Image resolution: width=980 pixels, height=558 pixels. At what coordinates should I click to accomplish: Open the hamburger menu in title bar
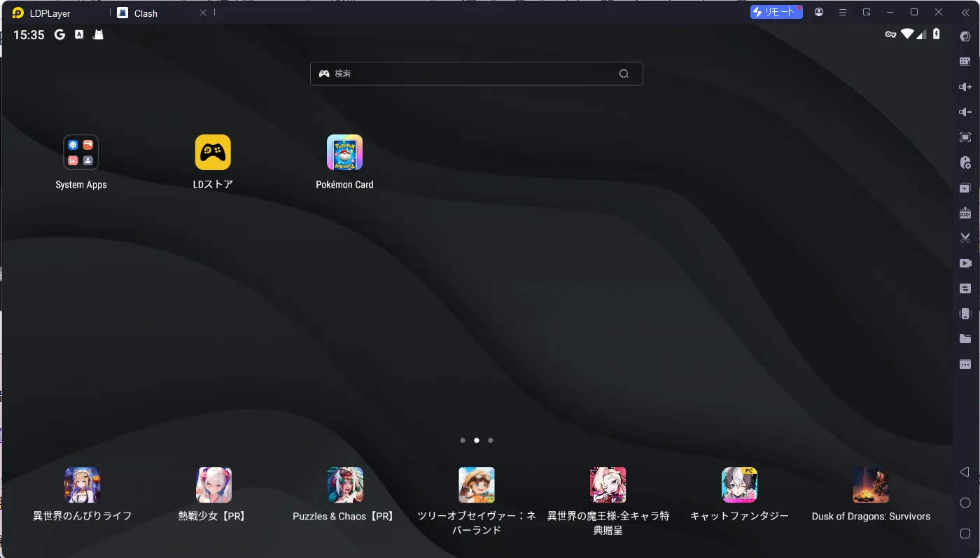pos(843,13)
